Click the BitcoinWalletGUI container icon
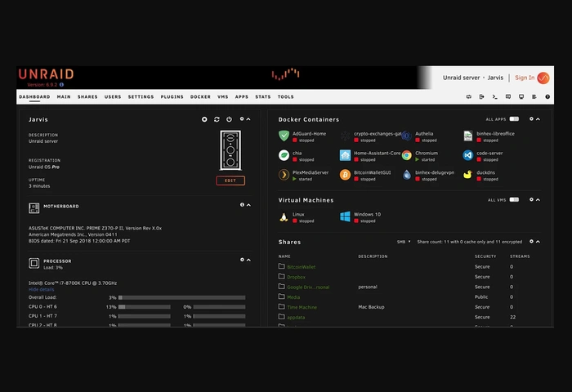The image size is (572, 392). pyautogui.click(x=345, y=175)
